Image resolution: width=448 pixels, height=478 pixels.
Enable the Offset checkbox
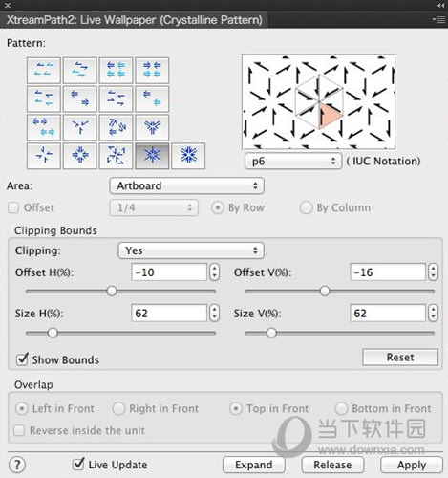click(x=13, y=207)
